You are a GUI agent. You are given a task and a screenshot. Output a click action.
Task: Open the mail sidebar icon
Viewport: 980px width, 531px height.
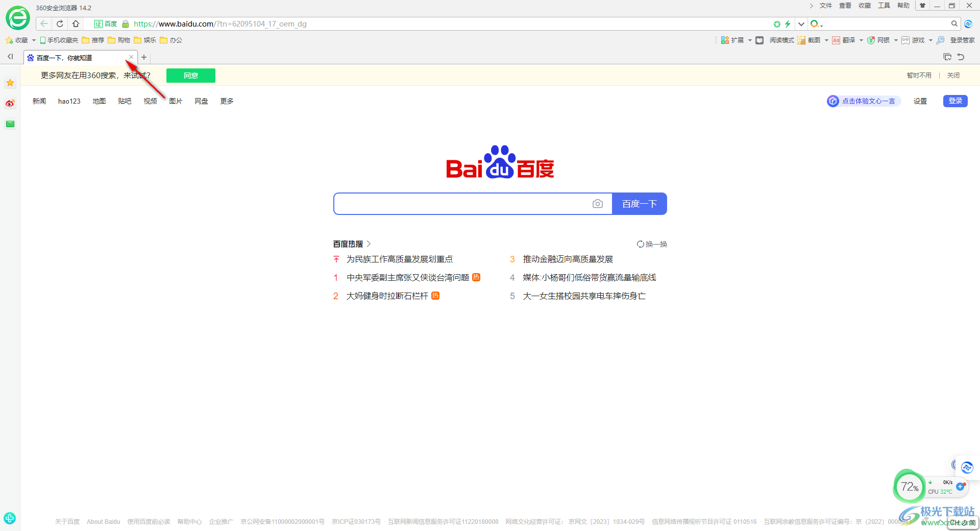click(x=10, y=124)
